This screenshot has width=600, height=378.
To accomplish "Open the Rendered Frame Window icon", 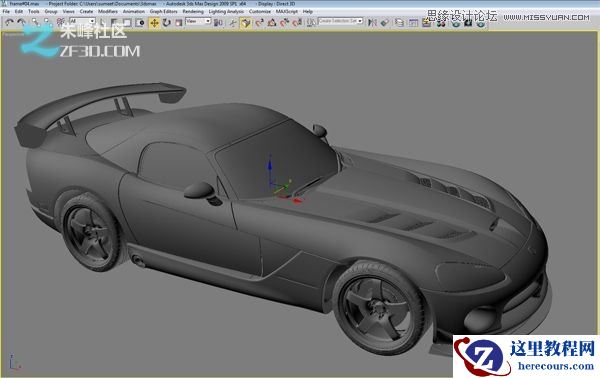I will (468, 23).
